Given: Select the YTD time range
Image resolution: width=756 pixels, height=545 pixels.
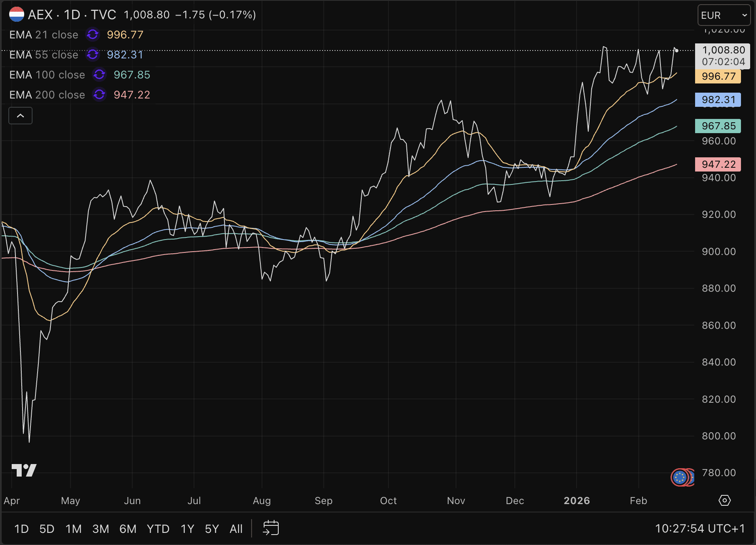Looking at the screenshot, I should pyautogui.click(x=158, y=529).
